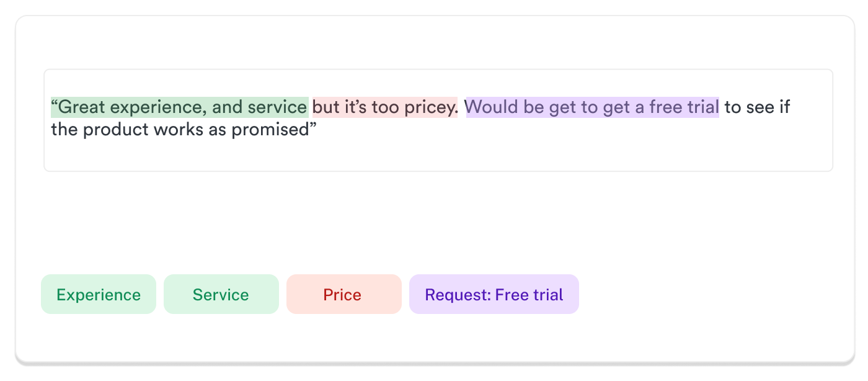Click the word 'but' starting the pink highlight
Viewport: 868px width, 381px height.
click(326, 107)
